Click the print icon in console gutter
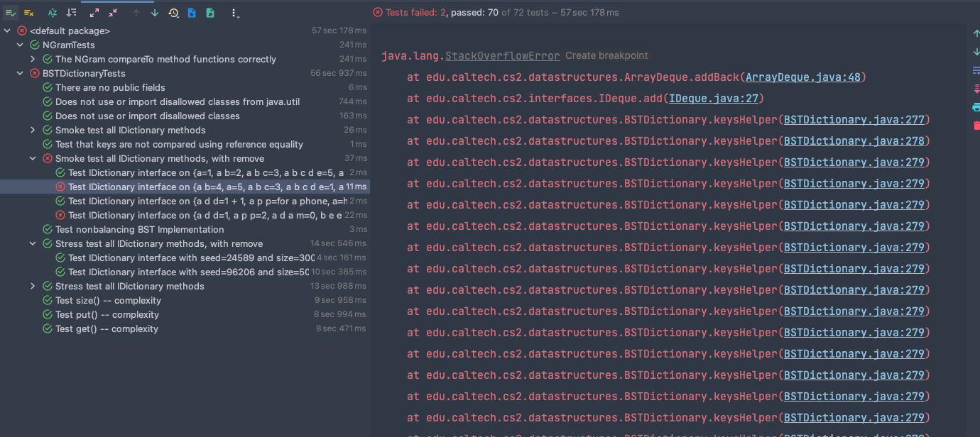This screenshot has height=437, width=980. click(x=976, y=107)
